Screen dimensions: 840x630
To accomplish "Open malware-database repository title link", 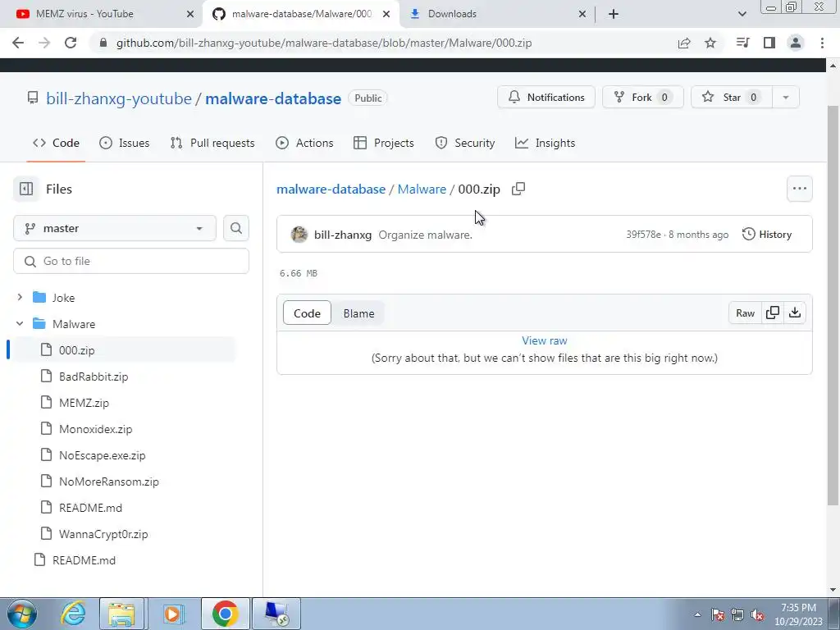I will click(273, 98).
